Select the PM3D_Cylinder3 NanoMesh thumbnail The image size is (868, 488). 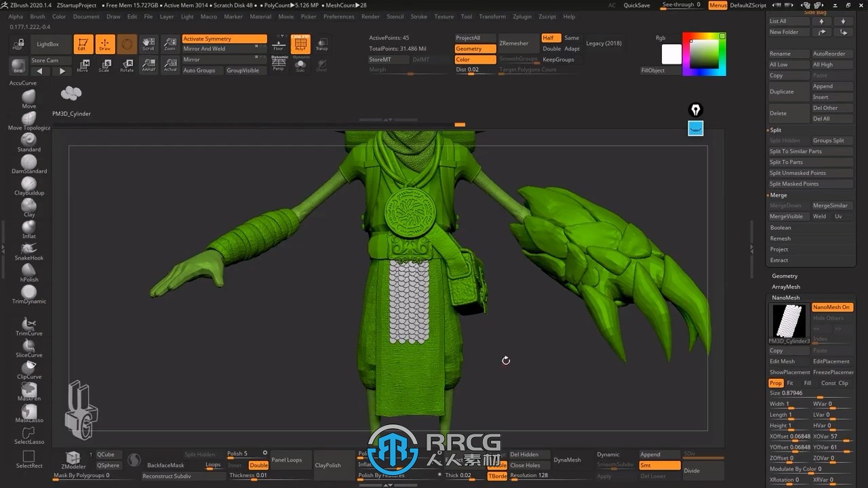click(789, 321)
